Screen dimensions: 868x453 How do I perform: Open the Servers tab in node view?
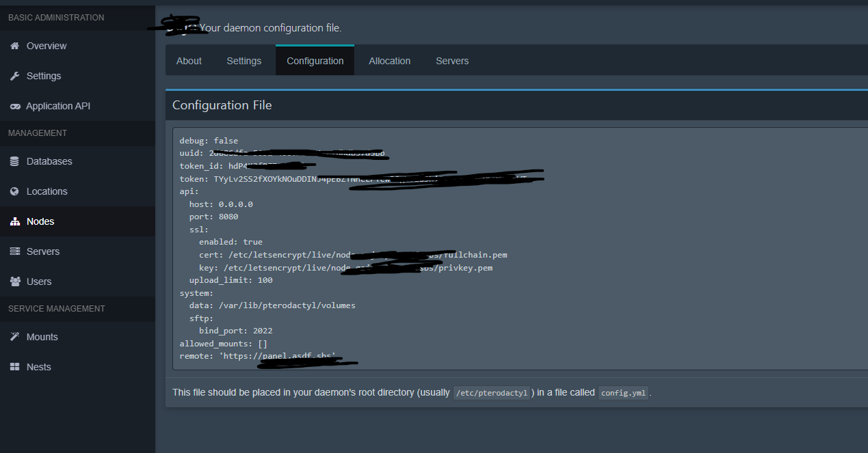click(452, 61)
